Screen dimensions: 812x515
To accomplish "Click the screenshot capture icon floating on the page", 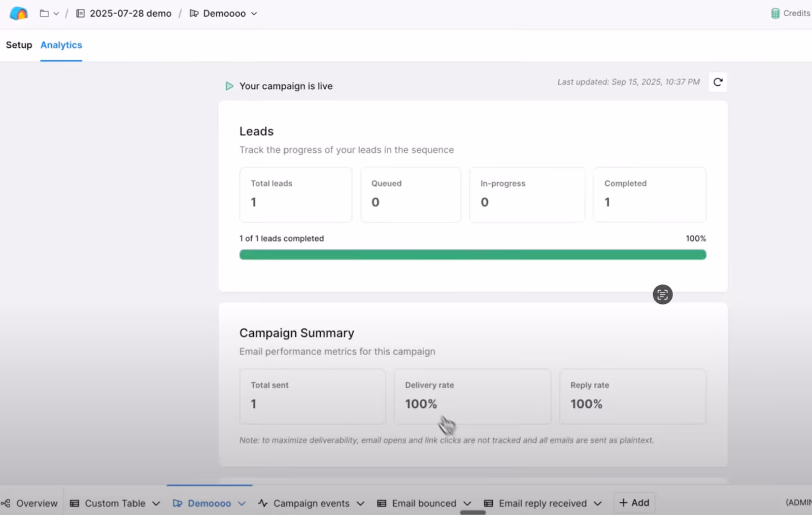I will click(662, 294).
